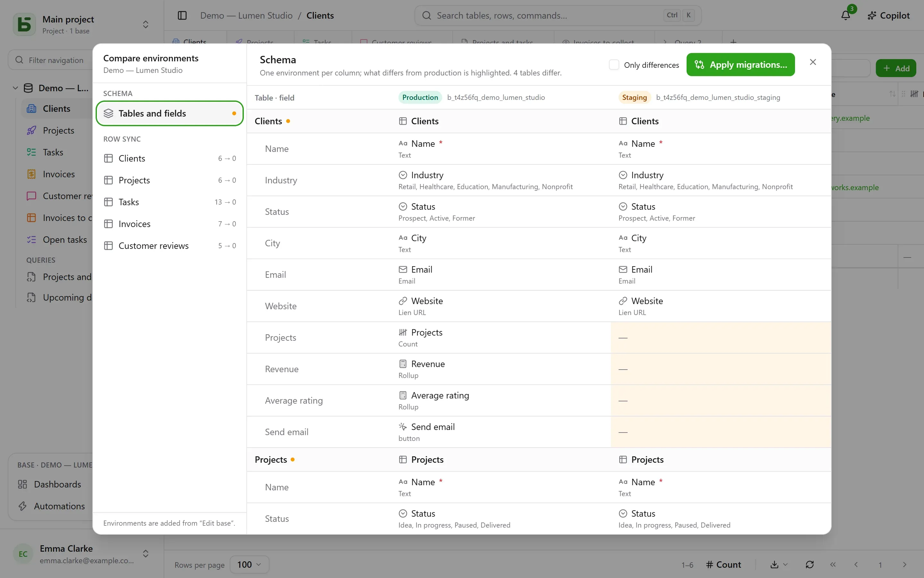This screenshot has width=924, height=578.
Task: Click the Production environment badge
Action: click(x=420, y=98)
